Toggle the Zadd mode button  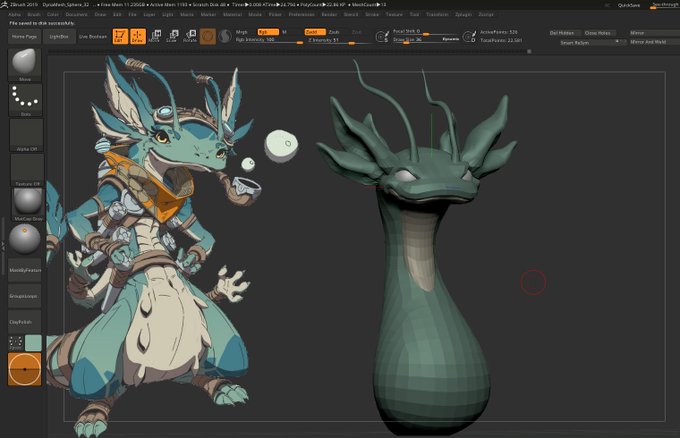[x=315, y=32]
